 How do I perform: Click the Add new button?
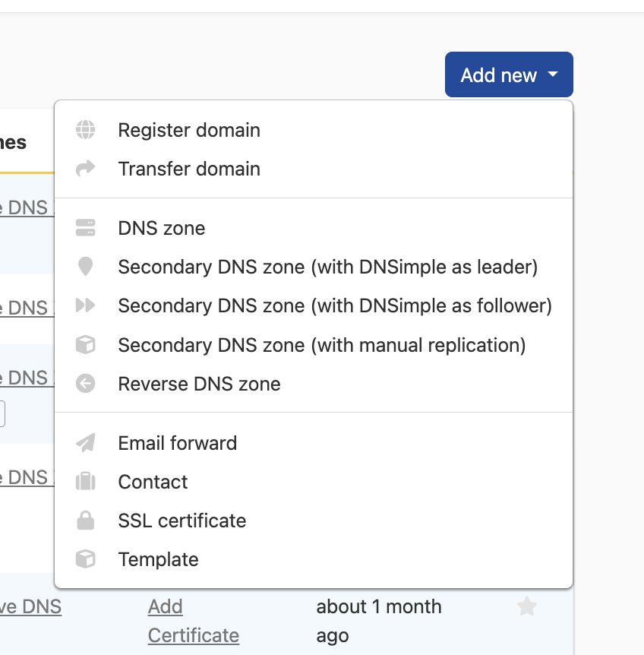click(x=509, y=74)
